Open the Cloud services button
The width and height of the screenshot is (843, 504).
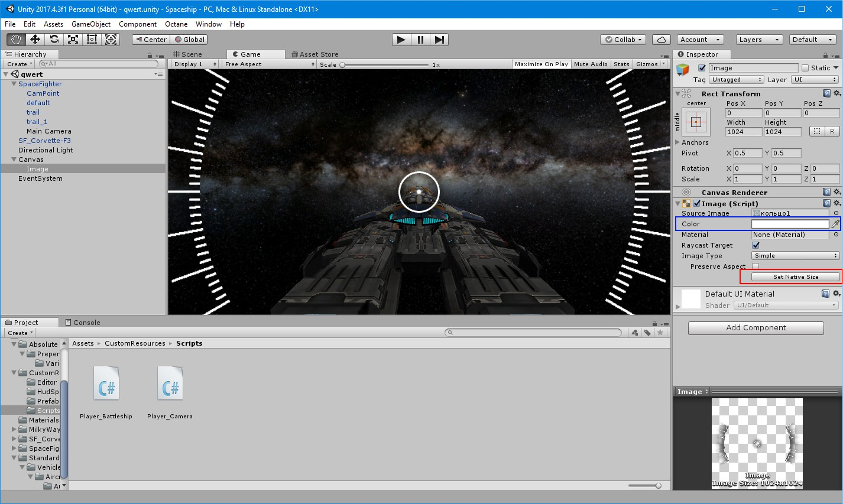(661, 40)
